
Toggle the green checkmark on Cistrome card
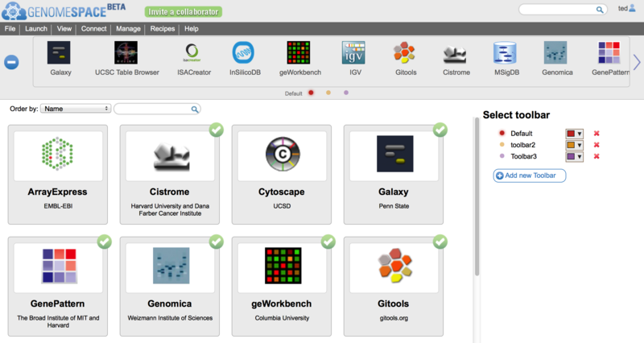215,130
